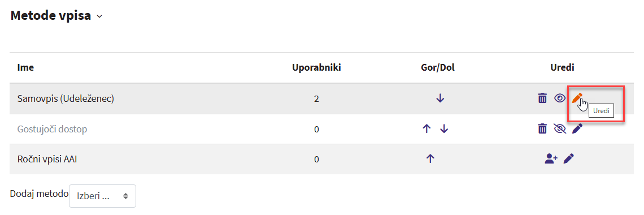Screen dimensions: 644x215
Task: Click the Uporabniki column header
Action: point(316,68)
